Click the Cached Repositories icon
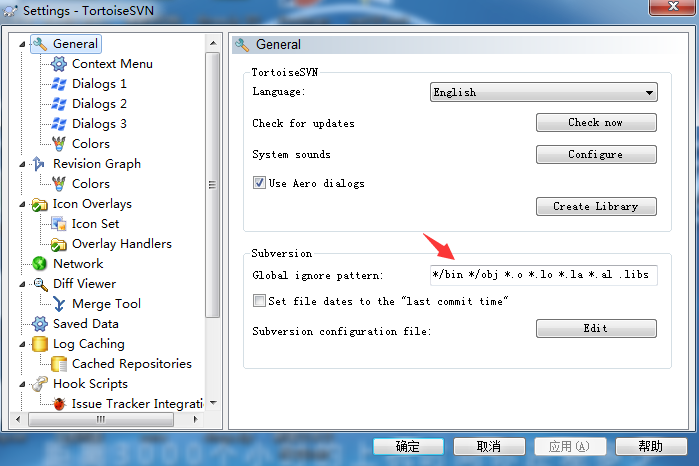This screenshot has height=466, width=699. (59, 364)
